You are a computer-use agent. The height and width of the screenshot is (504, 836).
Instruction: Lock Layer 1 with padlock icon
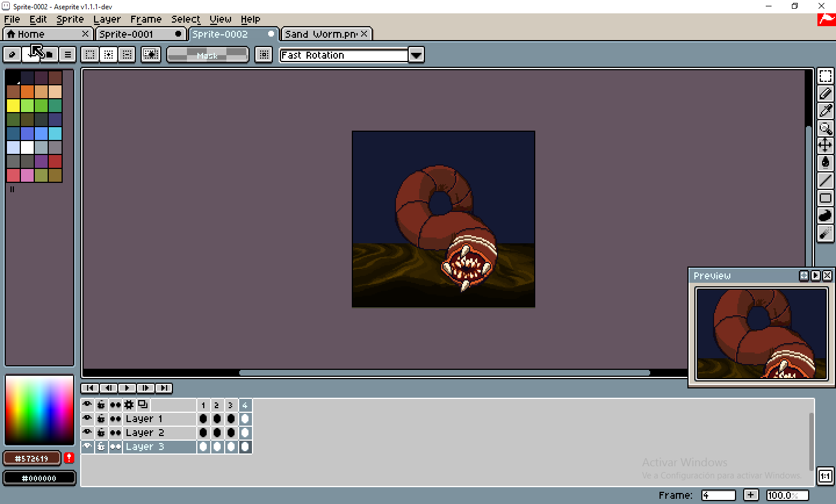(x=102, y=419)
